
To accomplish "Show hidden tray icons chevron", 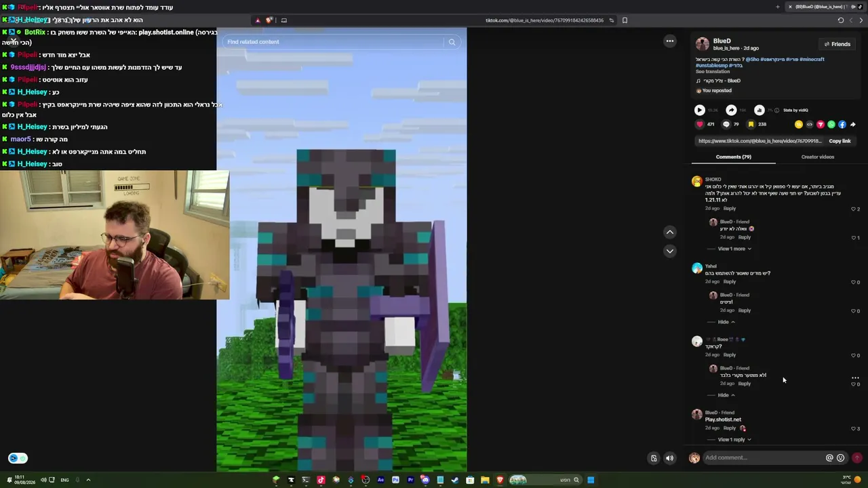I will [88, 481].
